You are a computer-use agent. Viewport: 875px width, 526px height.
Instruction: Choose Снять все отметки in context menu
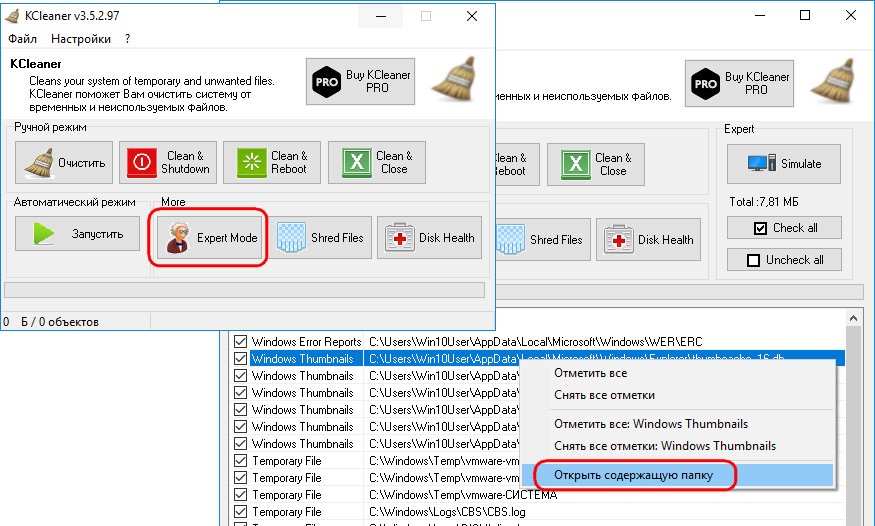(x=677, y=395)
